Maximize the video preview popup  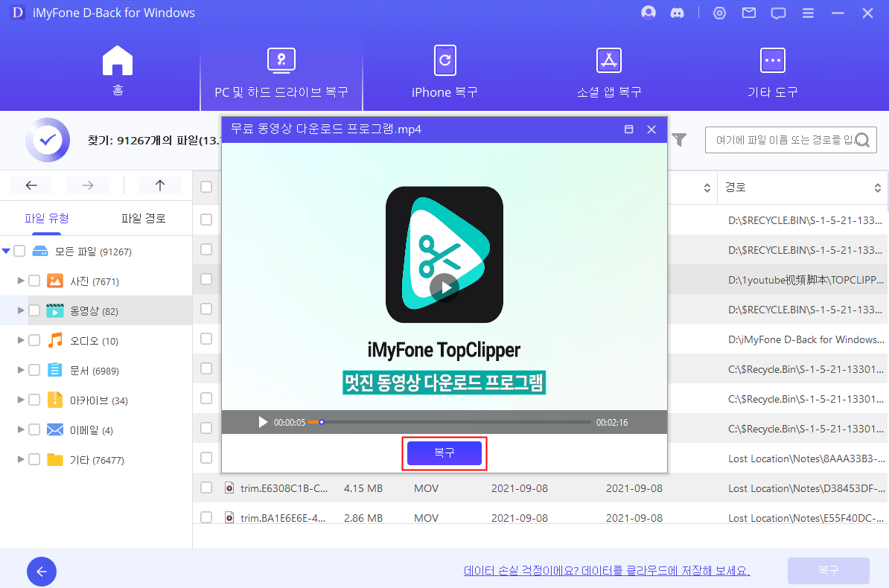click(628, 130)
